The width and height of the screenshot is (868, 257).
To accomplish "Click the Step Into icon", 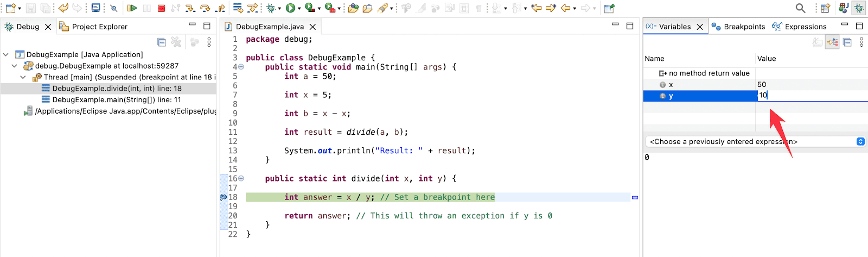I will pos(190,8).
